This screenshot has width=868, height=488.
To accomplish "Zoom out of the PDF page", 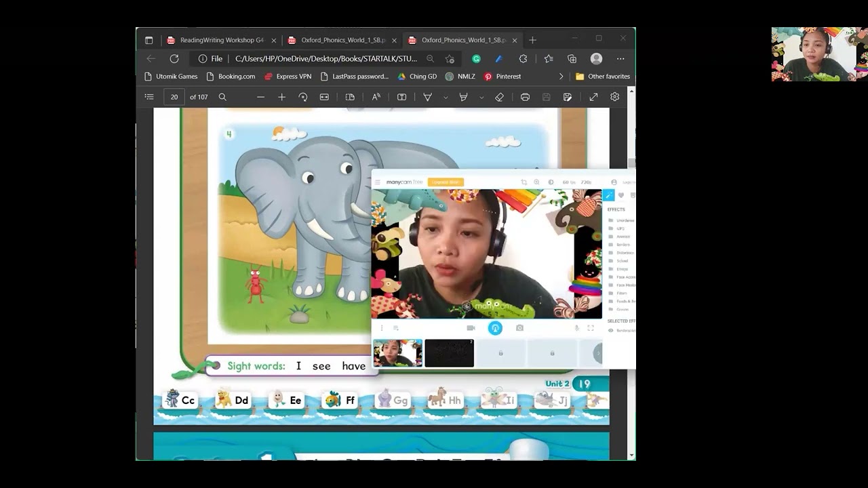I will [x=260, y=97].
